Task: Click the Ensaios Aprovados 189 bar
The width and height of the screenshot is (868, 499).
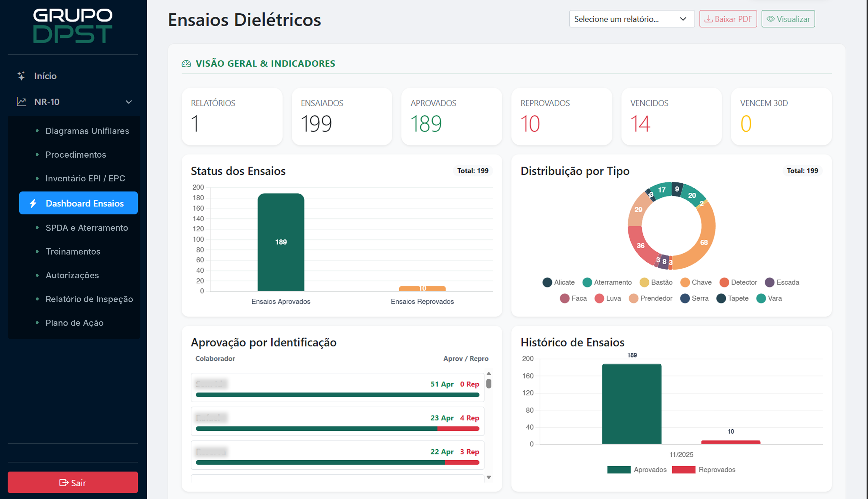Action: 281,242
